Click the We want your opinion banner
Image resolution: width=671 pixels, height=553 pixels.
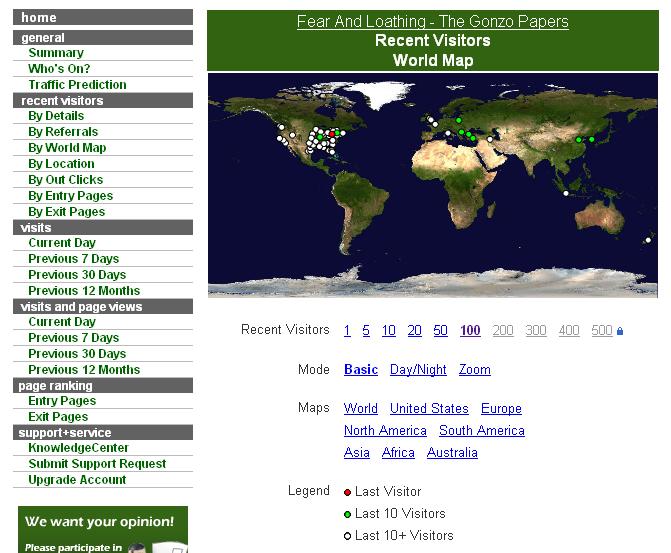(103, 529)
